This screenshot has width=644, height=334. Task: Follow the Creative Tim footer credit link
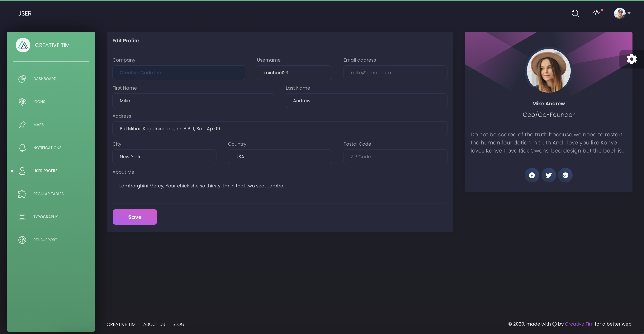click(579, 324)
